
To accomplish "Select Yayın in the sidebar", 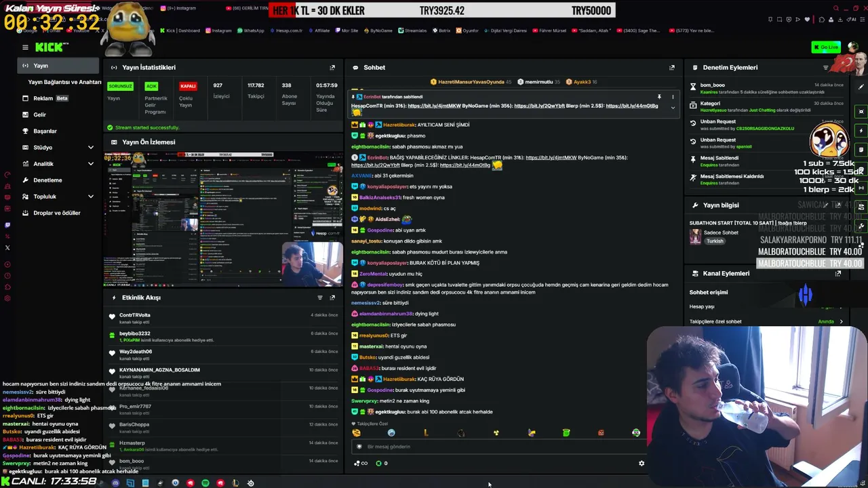I will [x=58, y=66].
